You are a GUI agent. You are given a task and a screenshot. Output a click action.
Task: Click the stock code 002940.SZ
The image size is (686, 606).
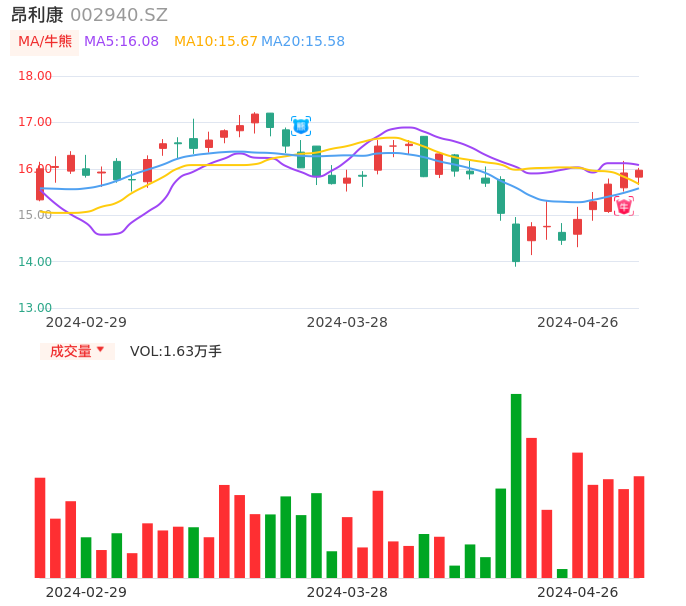tap(119, 15)
